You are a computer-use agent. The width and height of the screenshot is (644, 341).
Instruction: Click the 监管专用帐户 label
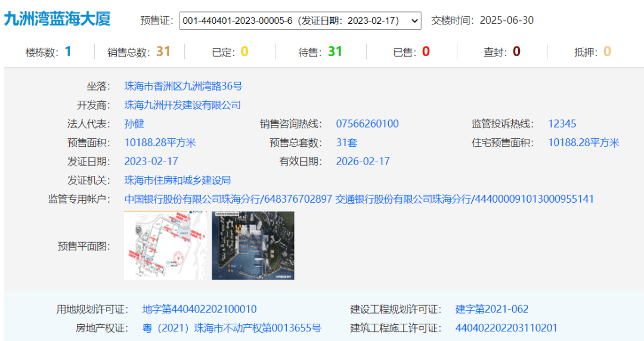[x=79, y=199]
